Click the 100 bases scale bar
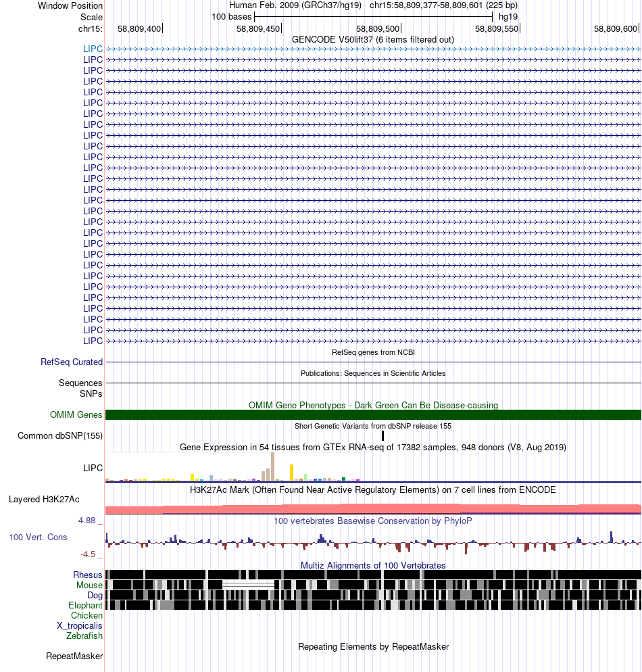Screen dimensions: 642x672 click(374, 17)
